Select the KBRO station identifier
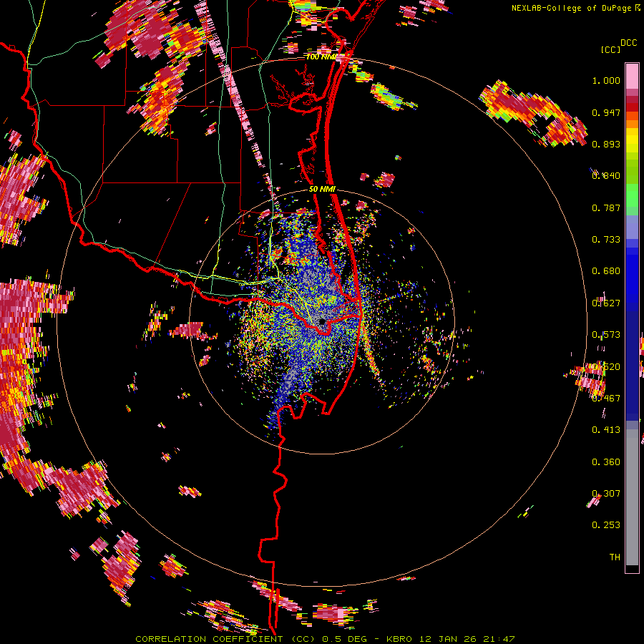 click(x=399, y=639)
